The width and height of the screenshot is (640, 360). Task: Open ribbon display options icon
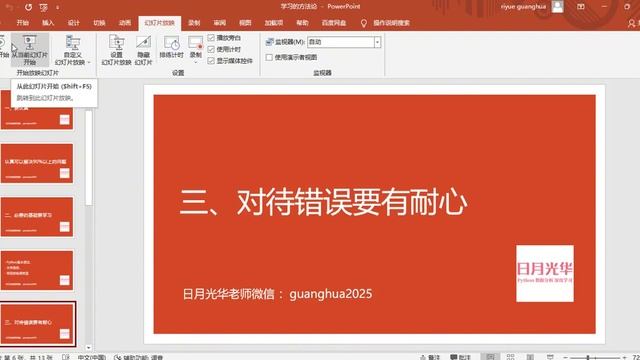[581, 7]
